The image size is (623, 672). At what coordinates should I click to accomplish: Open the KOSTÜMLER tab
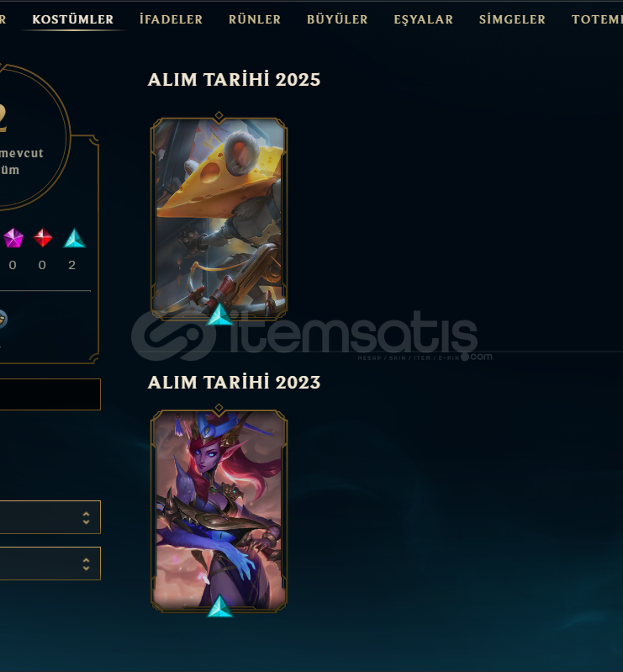point(73,19)
